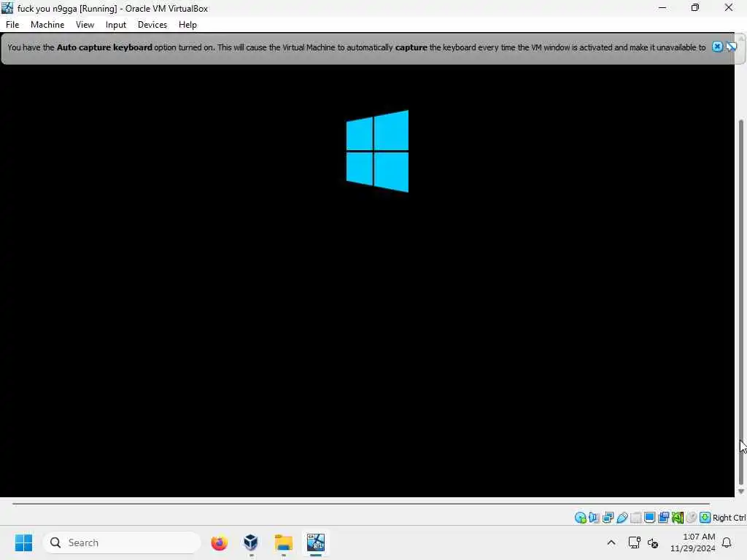Click the running VM taskbar icon
This screenshot has width=747, height=560.
pyautogui.click(x=315, y=542)
